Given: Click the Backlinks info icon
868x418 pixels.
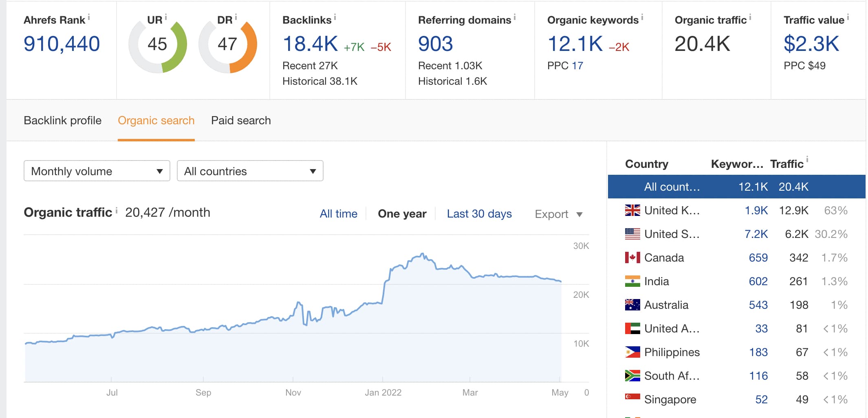Looking at the screenshot, I should coord(335,17).
